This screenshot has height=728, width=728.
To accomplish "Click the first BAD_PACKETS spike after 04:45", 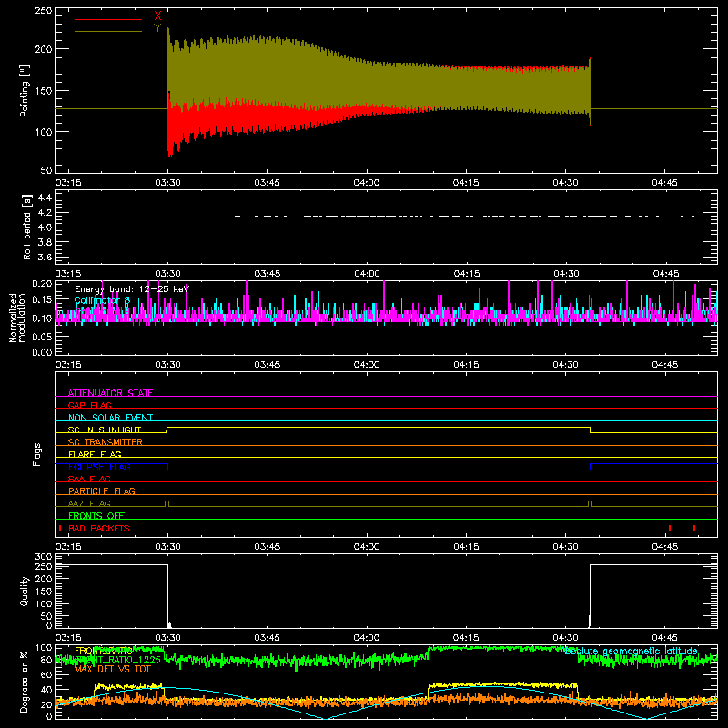I will [670, 528].
